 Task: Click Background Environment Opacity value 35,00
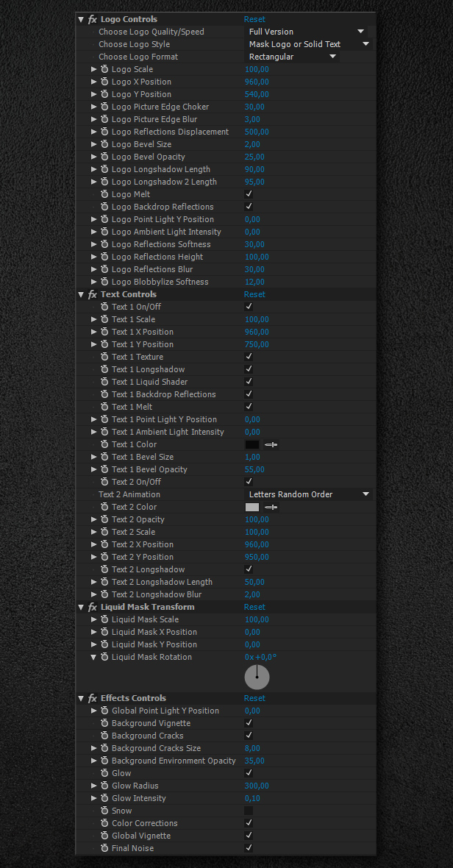(x=254, y=761)
